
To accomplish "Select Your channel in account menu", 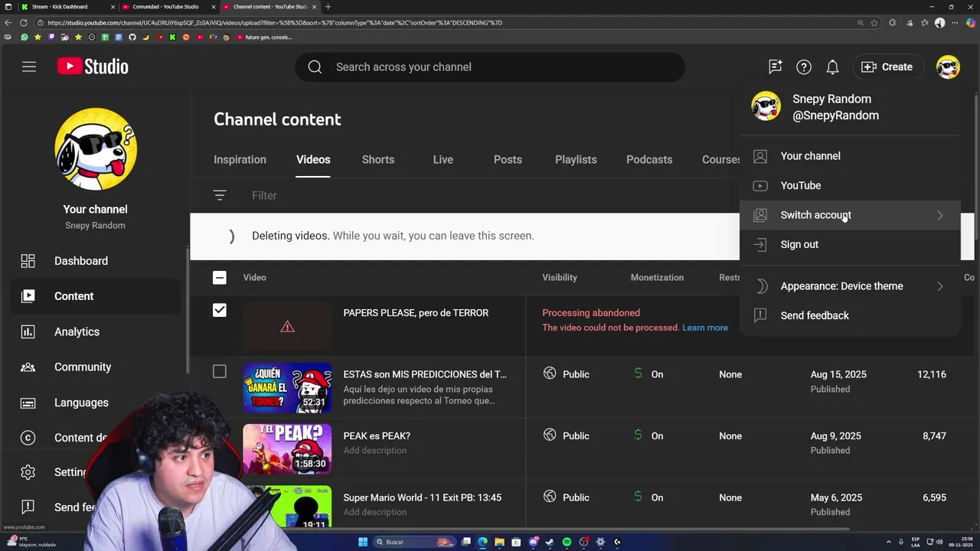I will [x=850, y=156].
